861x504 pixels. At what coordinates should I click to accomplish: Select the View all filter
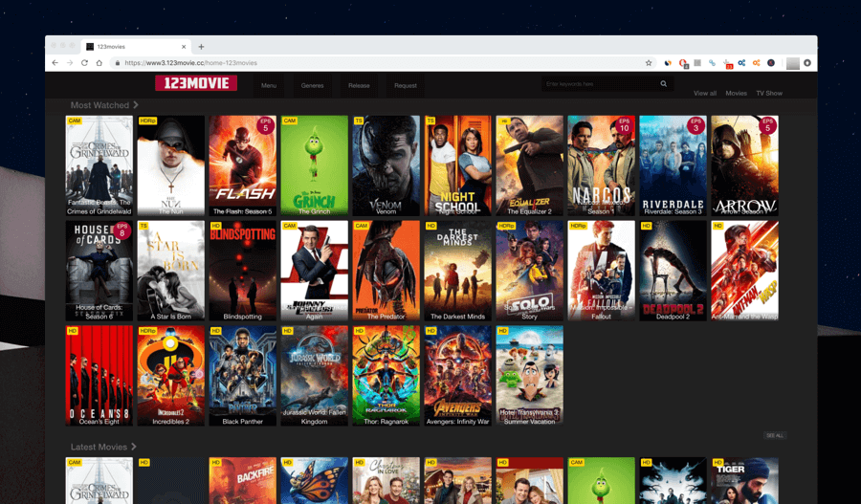point(704,94)
